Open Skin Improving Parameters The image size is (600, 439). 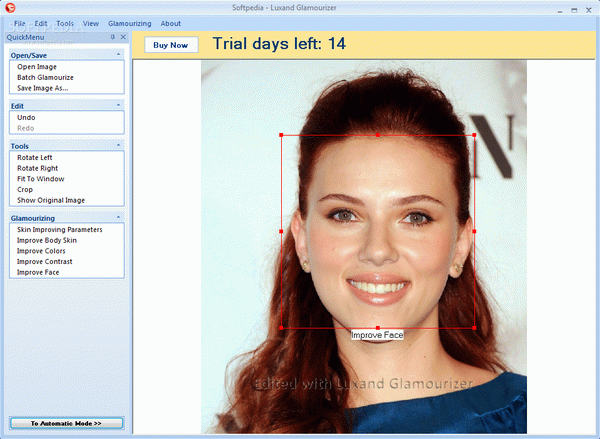coord(60,230)
